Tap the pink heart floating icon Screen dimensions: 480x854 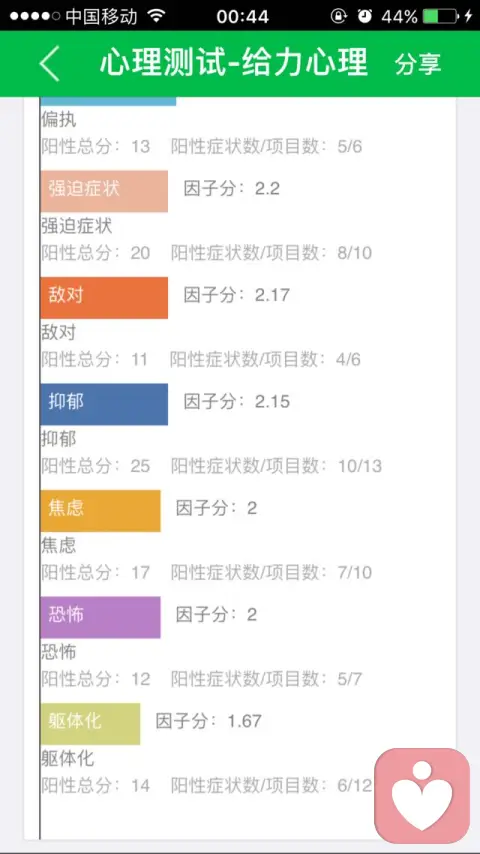[x=422, y=796]
